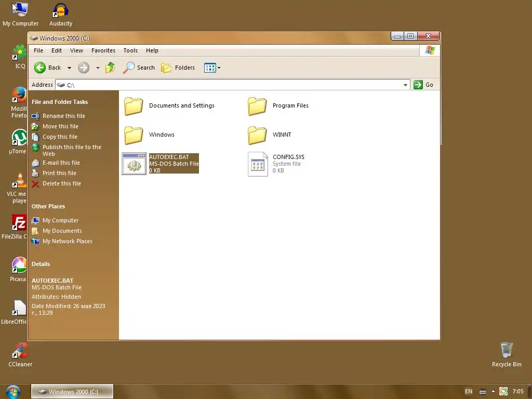Click Copy this file
Image resolution: width=532 pixels, height=399 pixels.
[x=55, y=137]
